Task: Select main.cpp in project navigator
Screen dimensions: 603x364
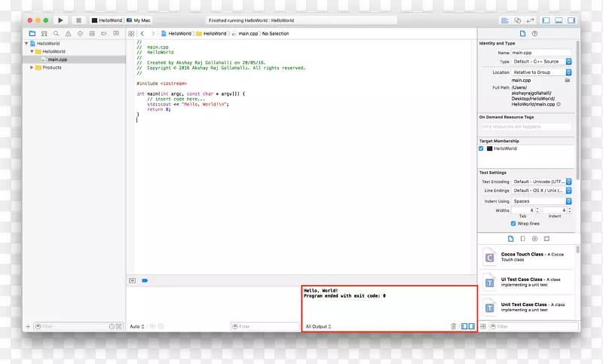Action: (57, 60)
